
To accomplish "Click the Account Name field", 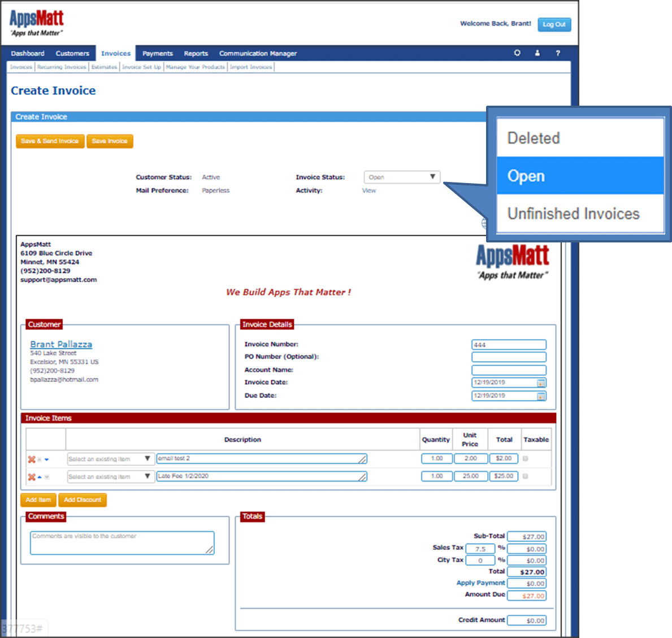I will (x=509, y=370).
